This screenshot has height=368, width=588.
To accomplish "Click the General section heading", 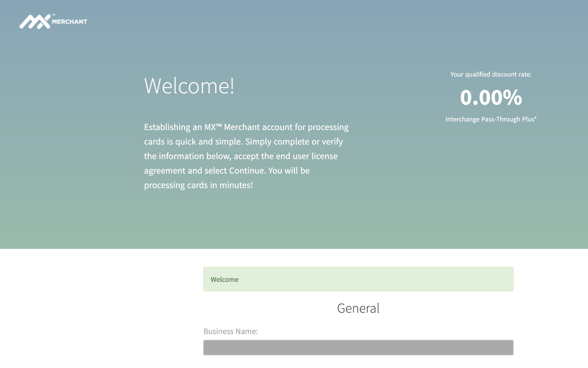I will (x=358, y=308).
